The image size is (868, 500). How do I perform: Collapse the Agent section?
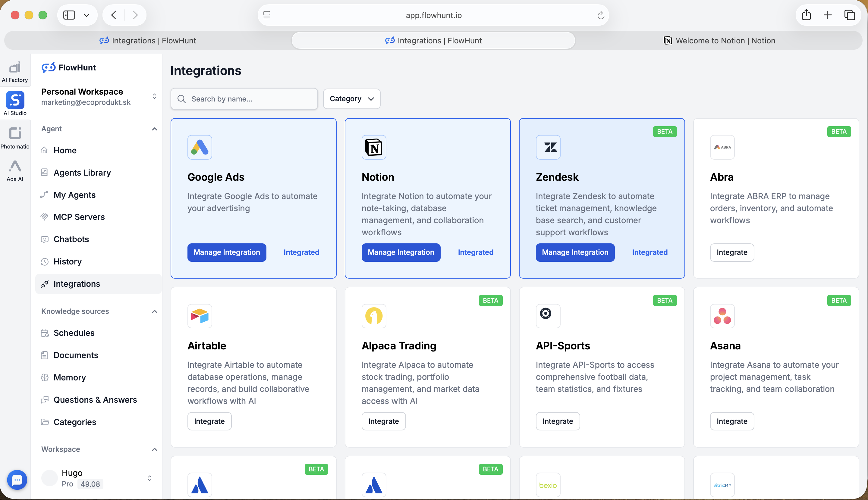click(154, 129)
